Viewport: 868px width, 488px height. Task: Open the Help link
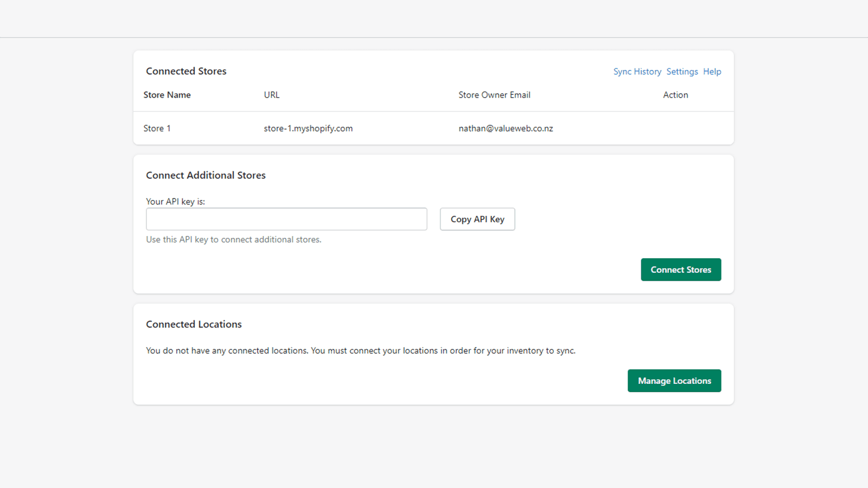click(x=712, y=72)
